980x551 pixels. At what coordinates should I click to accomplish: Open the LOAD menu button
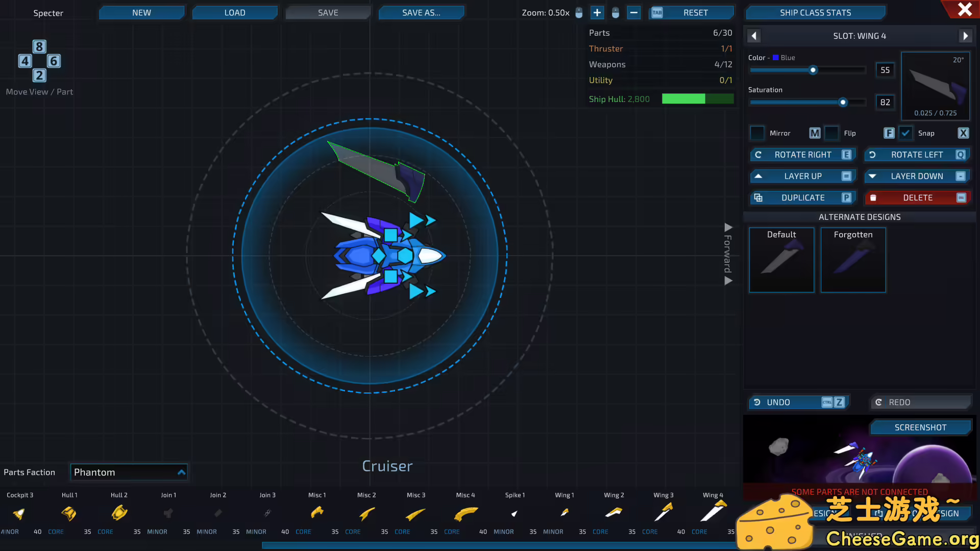coord(235,13)
